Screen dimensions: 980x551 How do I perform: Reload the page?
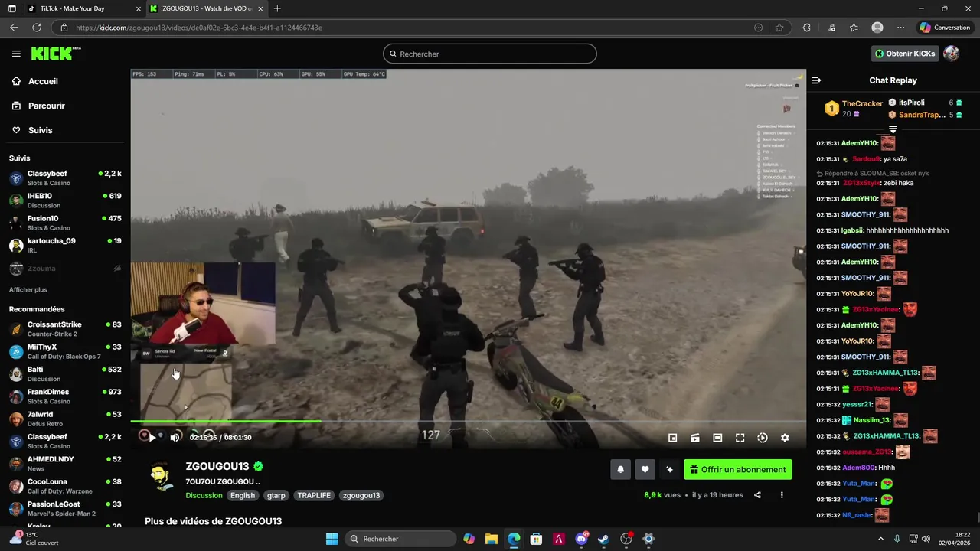tap(36, 28)
